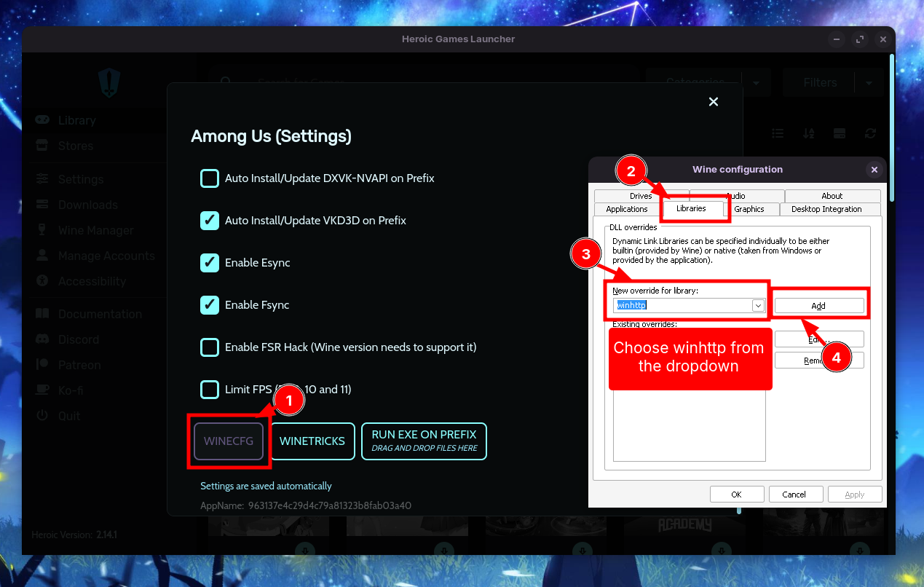Viewport: 924px width, 587px height.
Task: Close the Wine configuration window
Action: coord(874,170)
